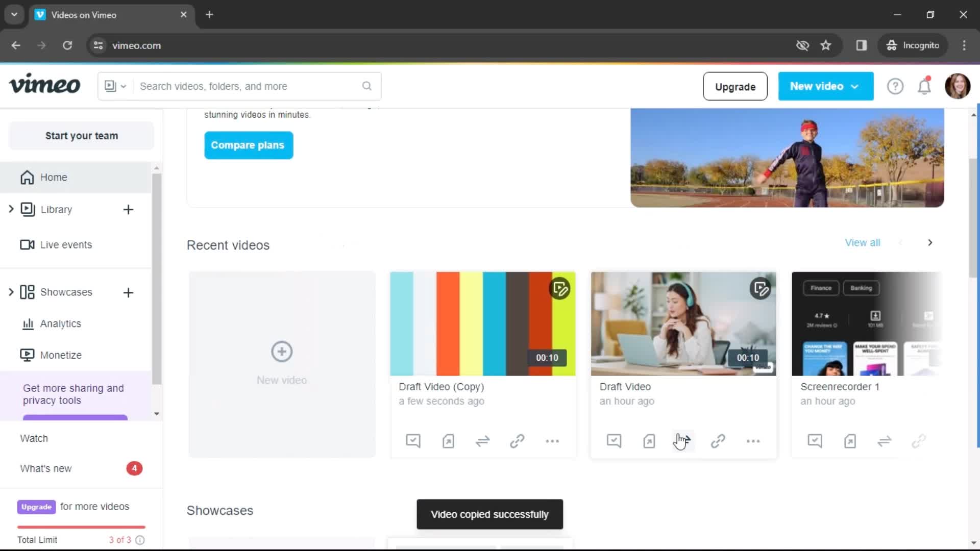Open a new browser tab
The width and height of the screenshot is (980, 551).
pos(209,14)
